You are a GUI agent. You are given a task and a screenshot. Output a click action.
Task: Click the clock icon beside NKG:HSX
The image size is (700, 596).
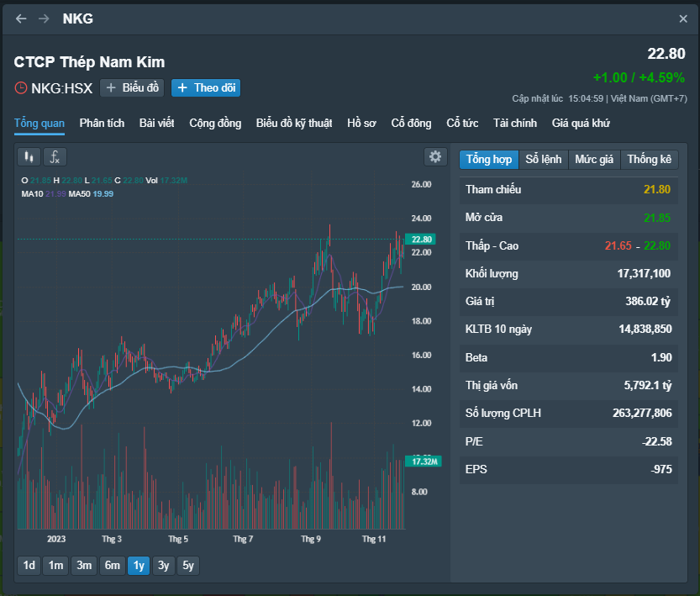tap(21, 88)
